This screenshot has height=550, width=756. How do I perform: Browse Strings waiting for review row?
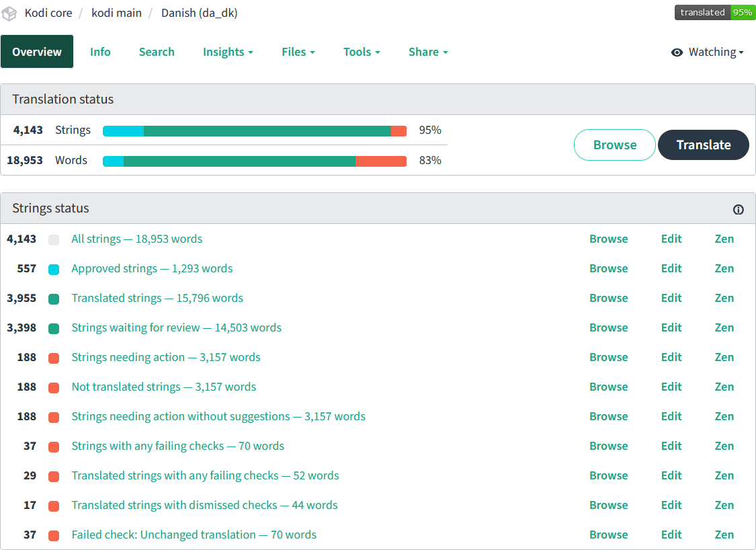(608, 327)
